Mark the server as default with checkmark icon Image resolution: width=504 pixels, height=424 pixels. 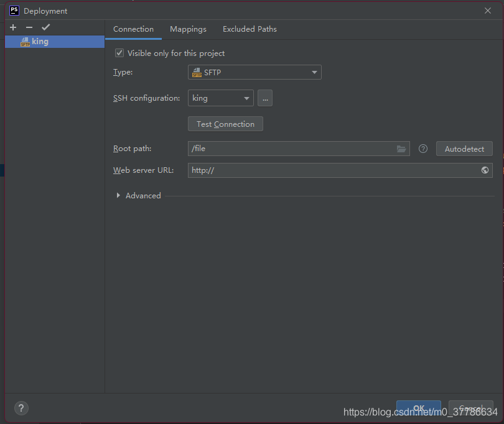[45, 27]
